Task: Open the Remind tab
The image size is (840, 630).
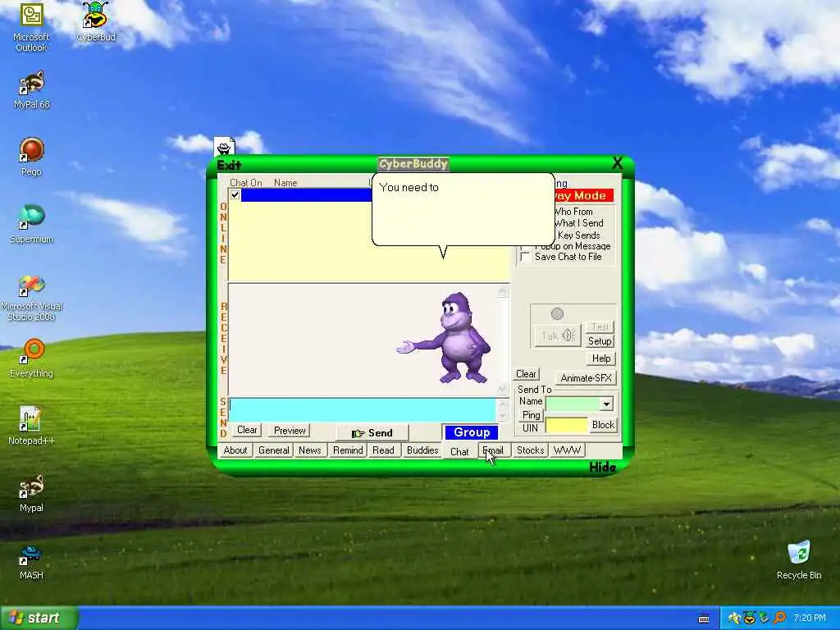Action: pos(348,450)
